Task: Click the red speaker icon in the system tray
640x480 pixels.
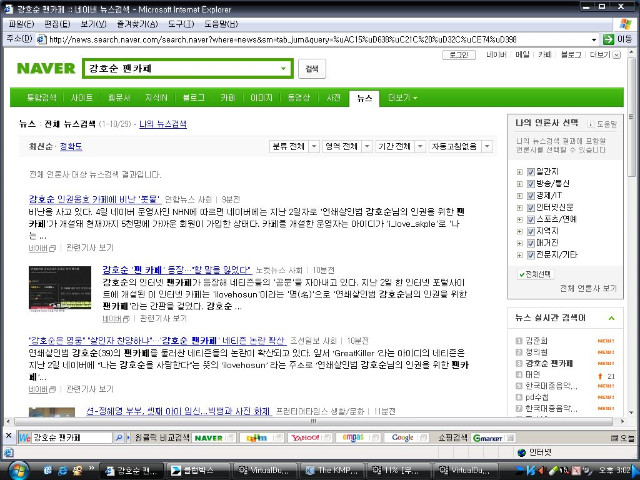Action: point(542,471)
